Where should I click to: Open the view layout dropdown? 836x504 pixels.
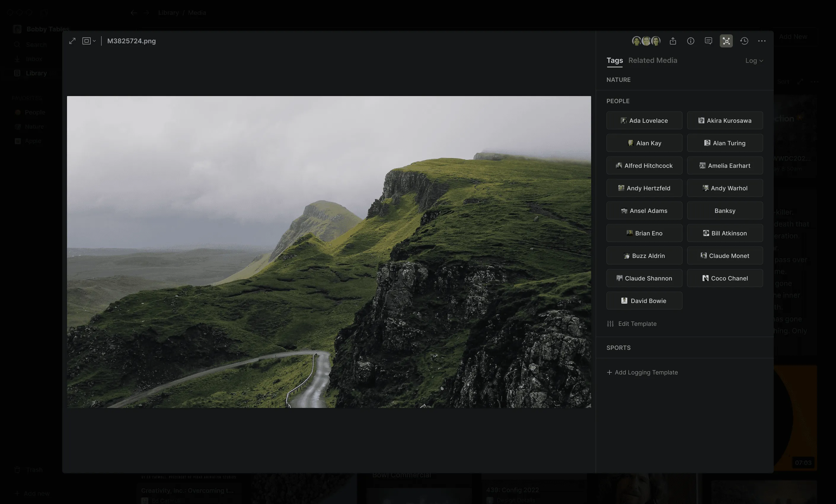pos(89,41)
